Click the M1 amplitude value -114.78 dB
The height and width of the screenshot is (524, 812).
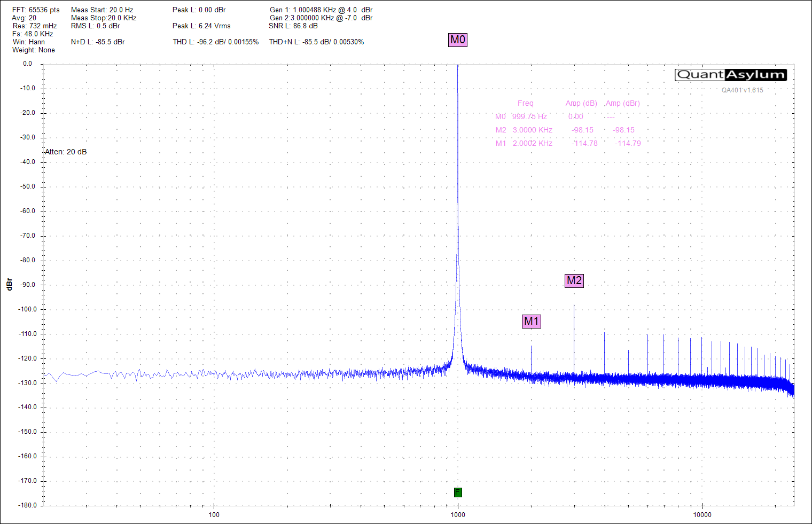584,143
